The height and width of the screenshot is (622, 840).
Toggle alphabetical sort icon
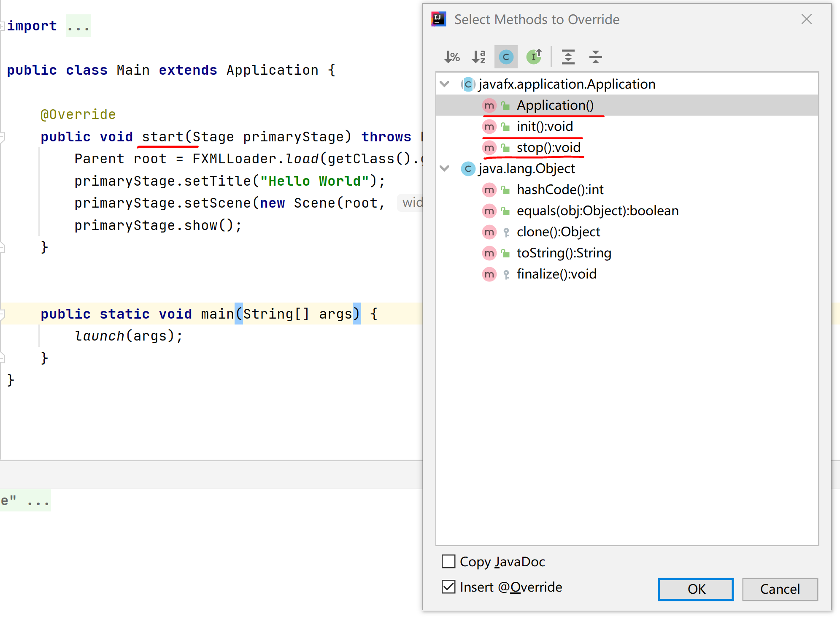pos(479,57)
